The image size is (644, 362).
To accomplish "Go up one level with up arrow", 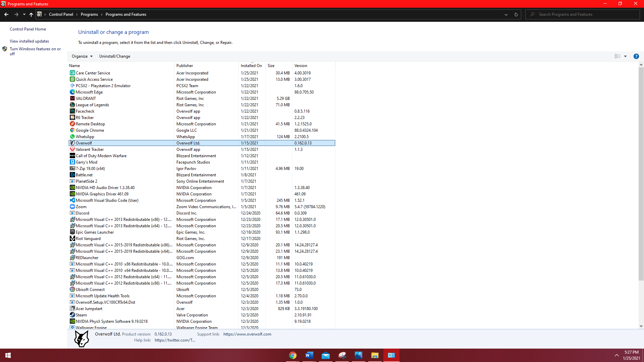I will coord(31,14).
